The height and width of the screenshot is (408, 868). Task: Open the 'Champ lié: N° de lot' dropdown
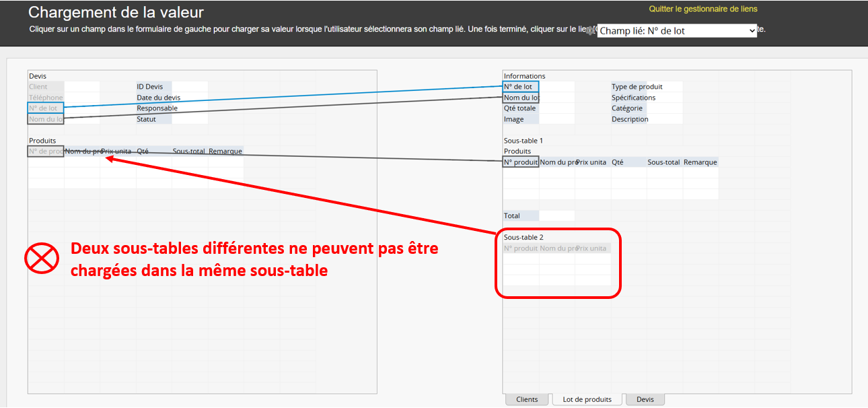[677, 30]
